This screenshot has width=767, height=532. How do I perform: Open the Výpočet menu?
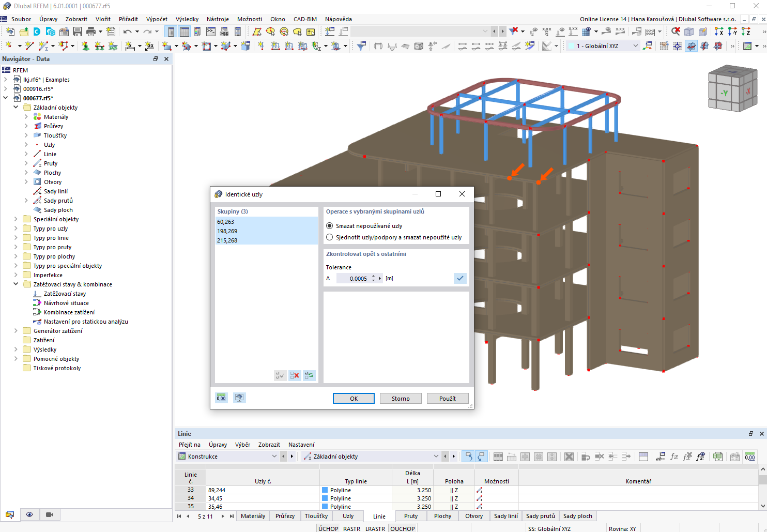(x=157, y=19)
